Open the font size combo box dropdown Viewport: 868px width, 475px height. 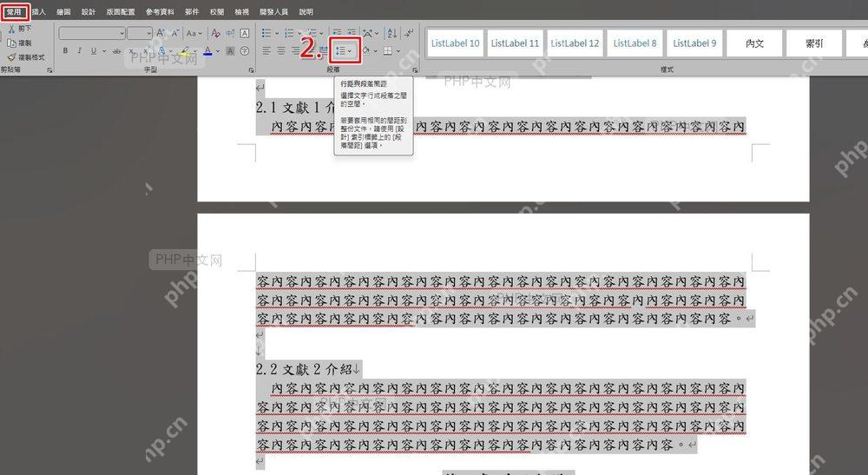point(149,33)
